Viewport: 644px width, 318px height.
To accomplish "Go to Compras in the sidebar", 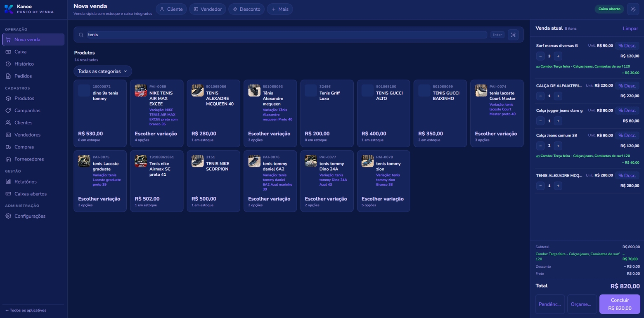I will coord(33,147).
